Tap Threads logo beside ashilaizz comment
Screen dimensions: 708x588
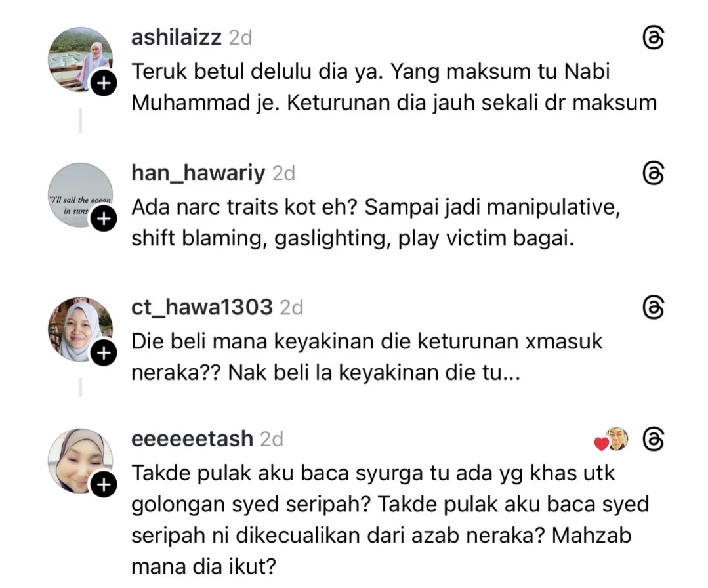(653, 38)
